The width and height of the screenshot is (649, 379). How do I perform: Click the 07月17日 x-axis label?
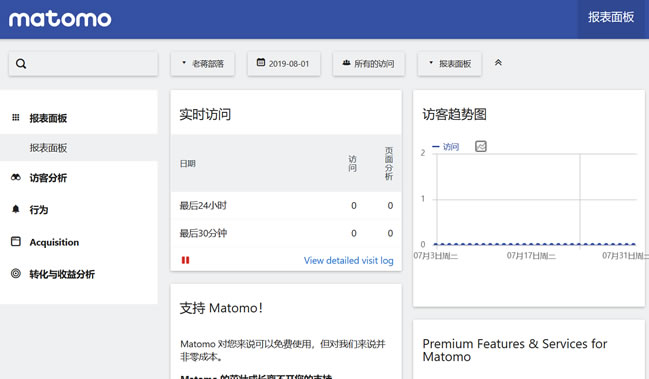(531, 256)
